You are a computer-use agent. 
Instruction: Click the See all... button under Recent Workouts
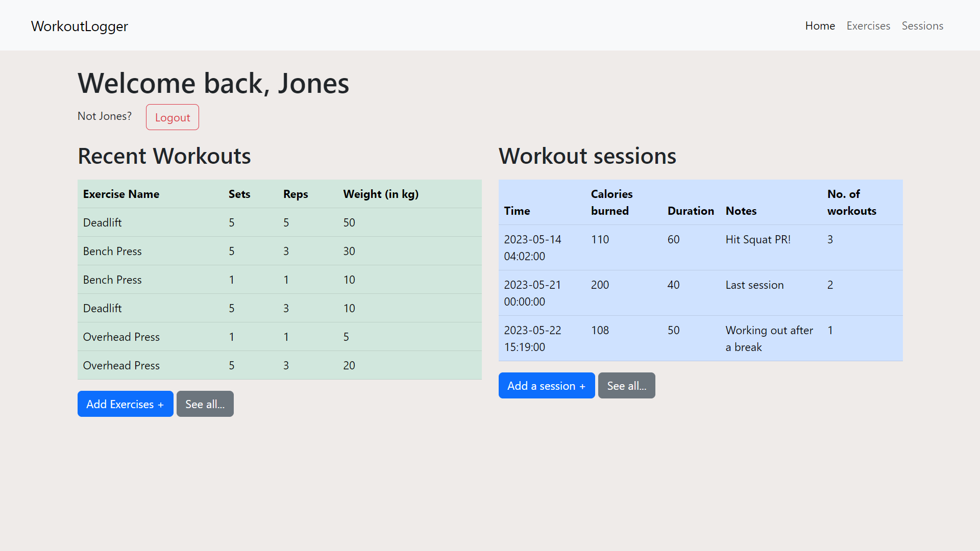click(205, 404)
